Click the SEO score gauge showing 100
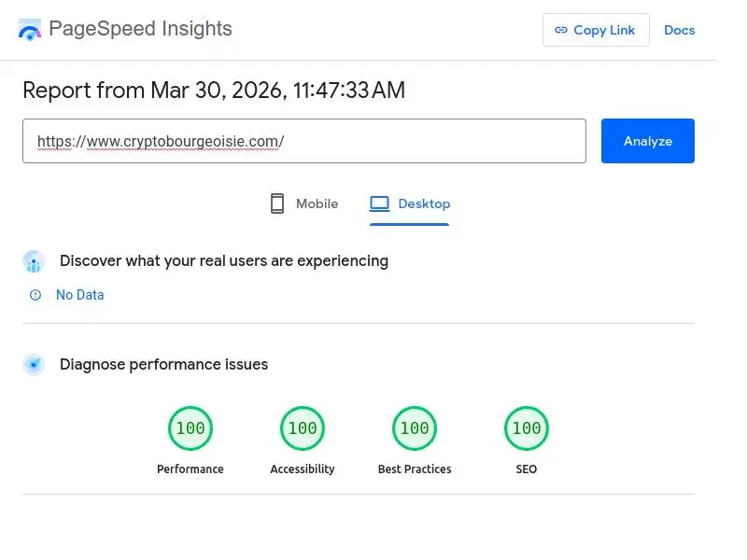This screenshot has height=560, width=747. click(x=527, y=427)
